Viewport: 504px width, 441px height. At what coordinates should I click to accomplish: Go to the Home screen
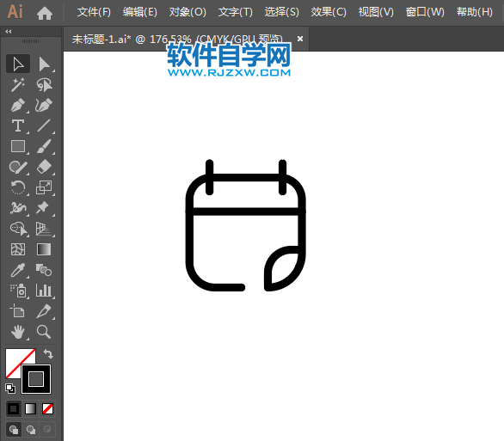point(45,13)
